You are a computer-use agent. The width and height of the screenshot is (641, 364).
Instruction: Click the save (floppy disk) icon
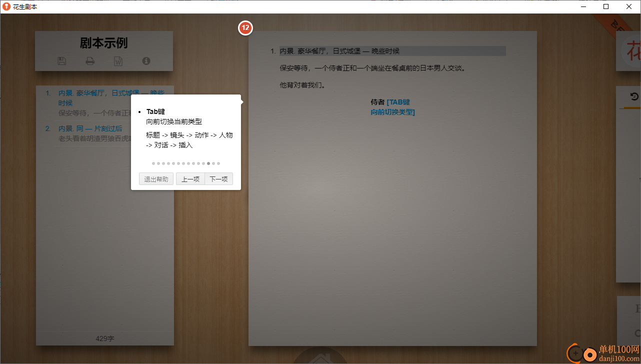(61, 61)
